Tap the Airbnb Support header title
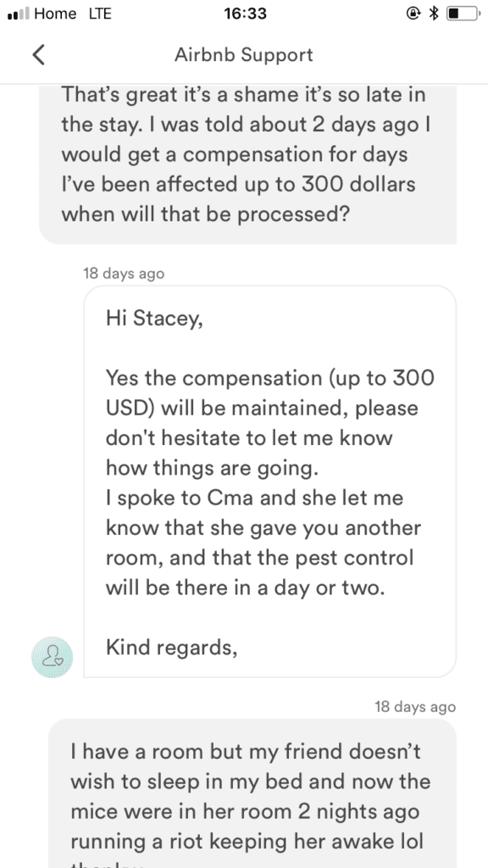The height and width of the screenshot is (868, 488). pos(244,55)
